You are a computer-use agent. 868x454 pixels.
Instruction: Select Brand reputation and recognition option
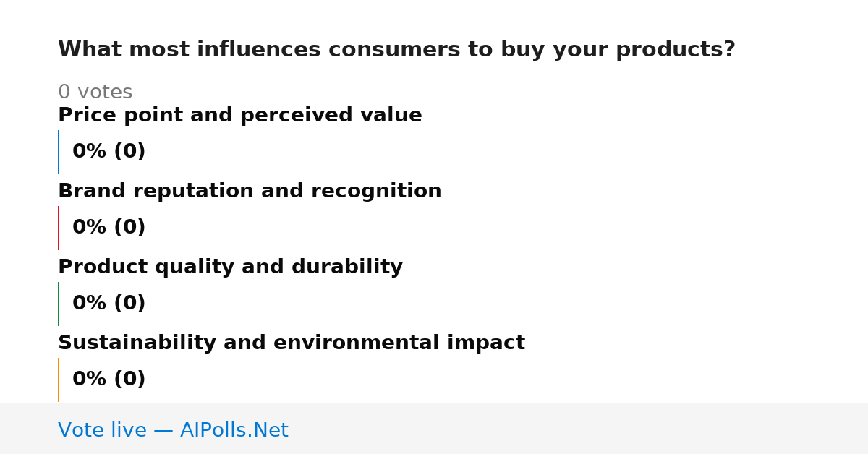250,192
